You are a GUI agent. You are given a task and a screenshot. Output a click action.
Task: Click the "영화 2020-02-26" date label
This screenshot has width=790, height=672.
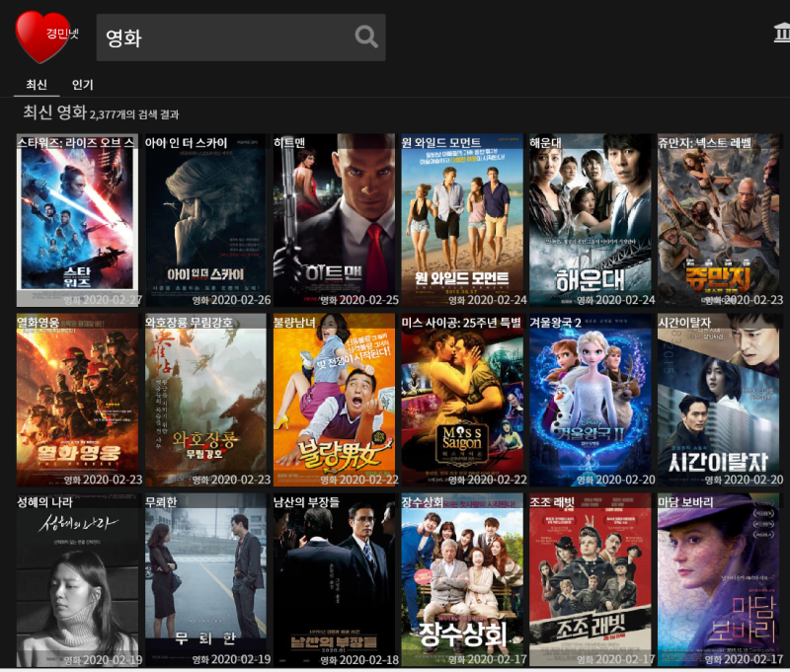232,300
